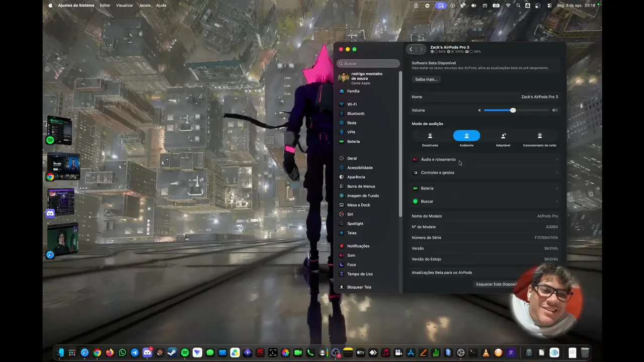
Task: Open Acessibilidade settings
Action: (368, 167)
